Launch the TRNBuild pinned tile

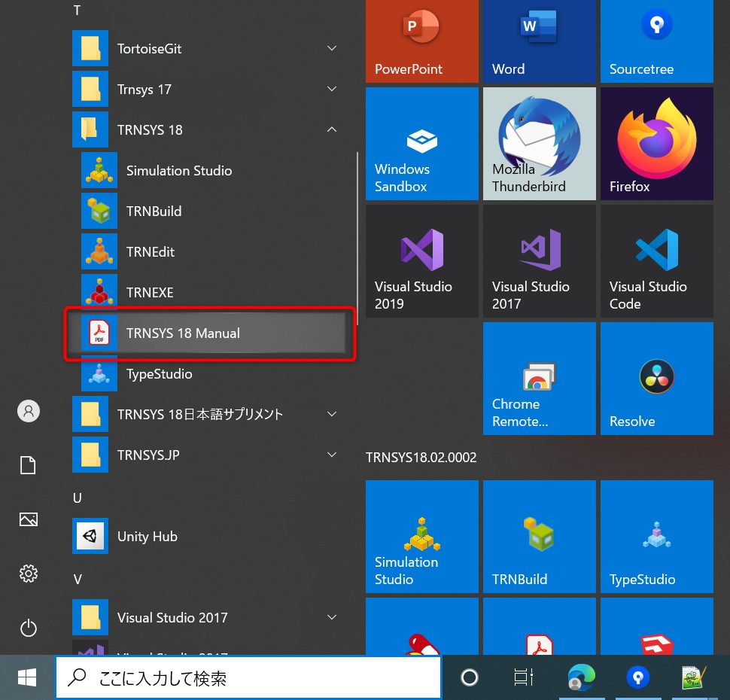click(539, 537)
